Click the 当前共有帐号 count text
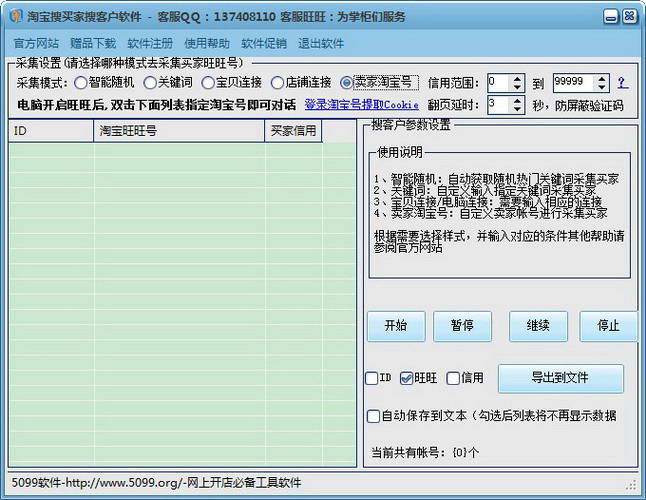Image resolution: width=646 pixels, height=500 pixels. click(x=425, y=453)
